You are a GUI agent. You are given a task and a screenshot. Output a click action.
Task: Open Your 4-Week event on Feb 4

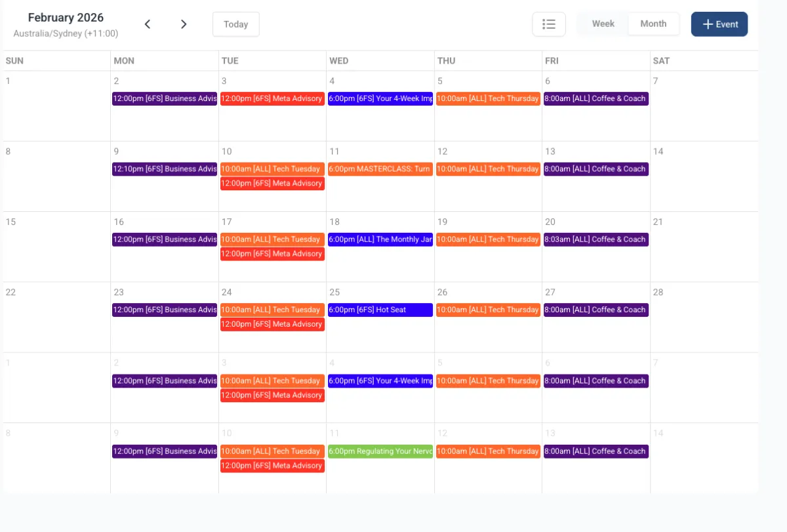380,98
